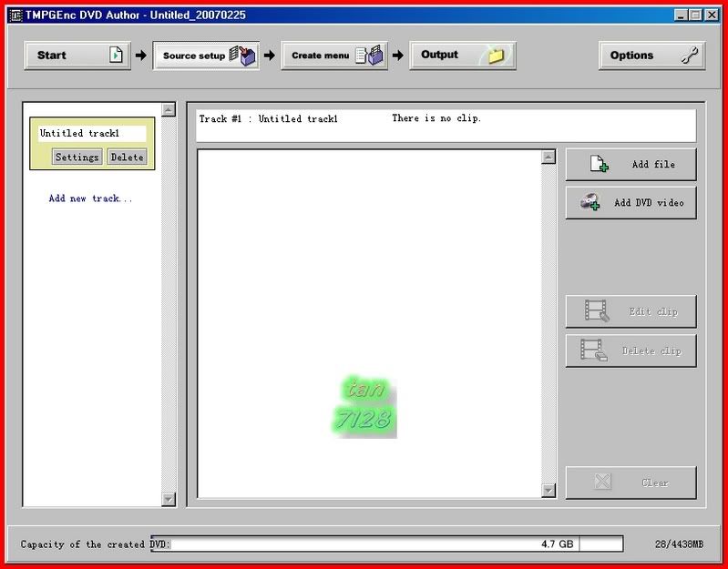Click the Delete clip filmstrip eraser icon
The width and height of the screenshot is (728, 569).
[x=594, y=351]
